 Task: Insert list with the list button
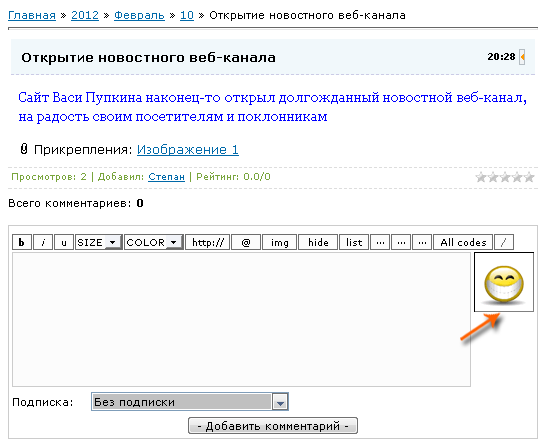(x=354, y=242)
